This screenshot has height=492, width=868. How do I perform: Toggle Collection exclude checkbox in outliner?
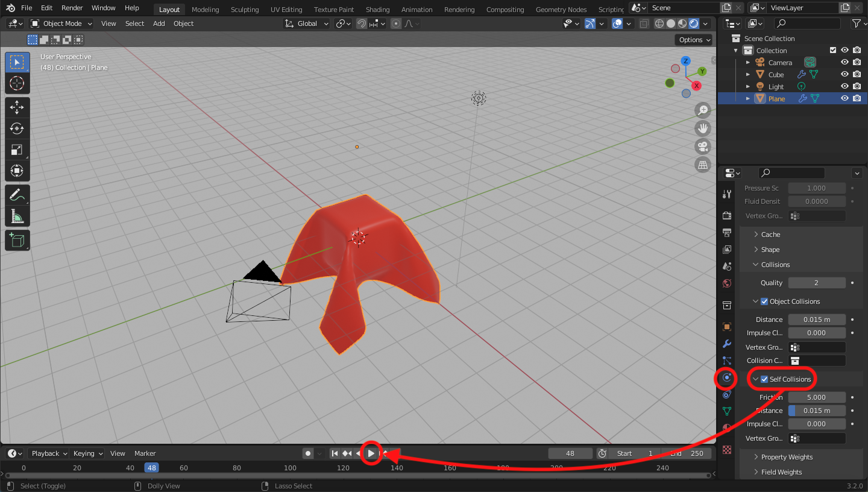[833, 51]
